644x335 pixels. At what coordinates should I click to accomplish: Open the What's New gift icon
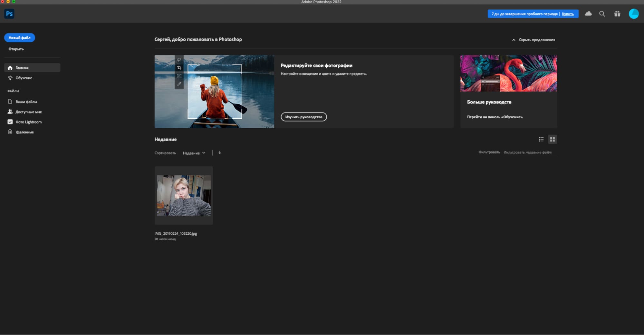[617, 14]
